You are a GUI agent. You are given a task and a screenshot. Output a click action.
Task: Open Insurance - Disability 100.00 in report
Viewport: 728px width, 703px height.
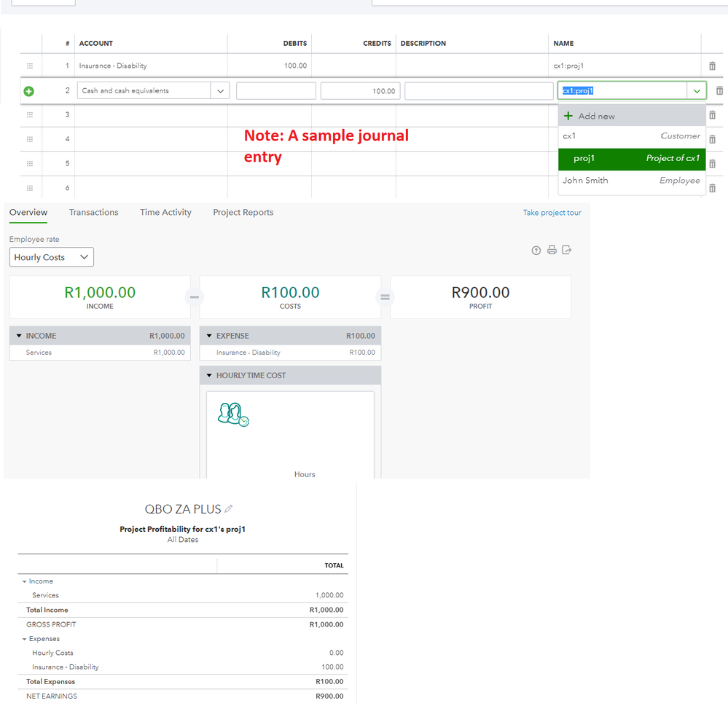(332, 667)
